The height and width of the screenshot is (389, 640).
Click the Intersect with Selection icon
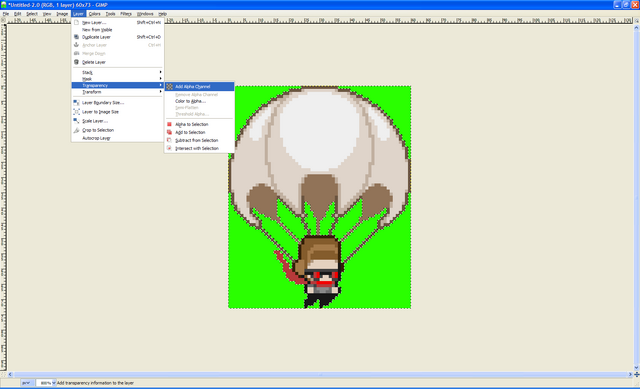169,148
